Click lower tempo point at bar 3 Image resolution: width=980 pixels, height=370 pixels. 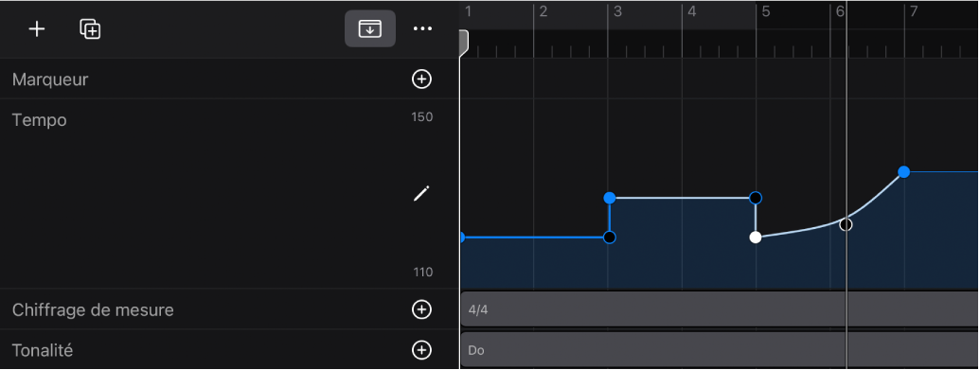click(x=610, y=238)
